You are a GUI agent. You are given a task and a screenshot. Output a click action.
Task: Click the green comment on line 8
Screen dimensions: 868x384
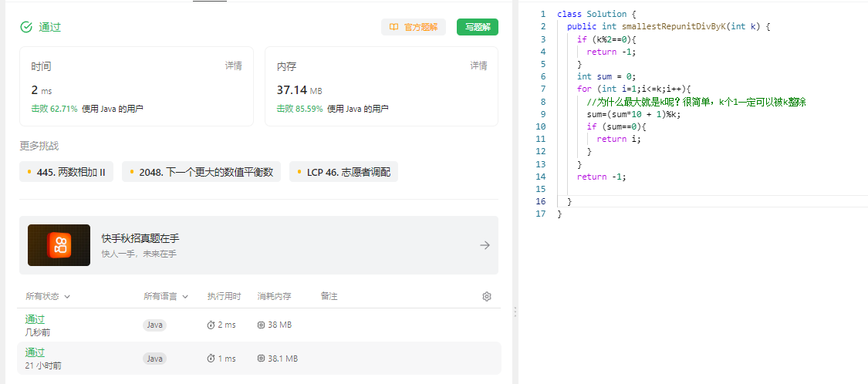696,102
